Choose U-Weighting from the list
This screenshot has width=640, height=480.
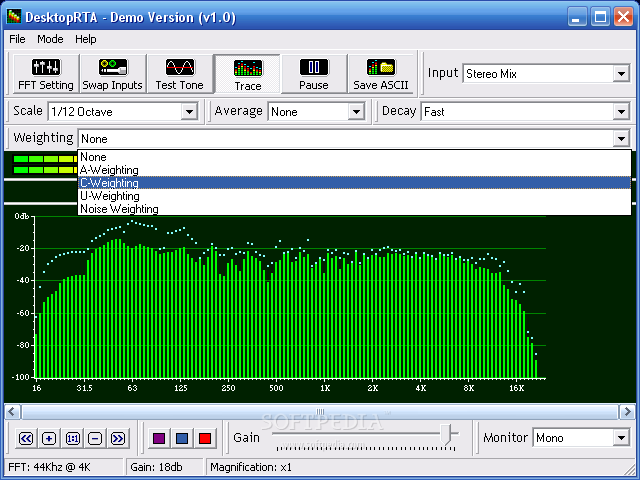coord(354,196)
